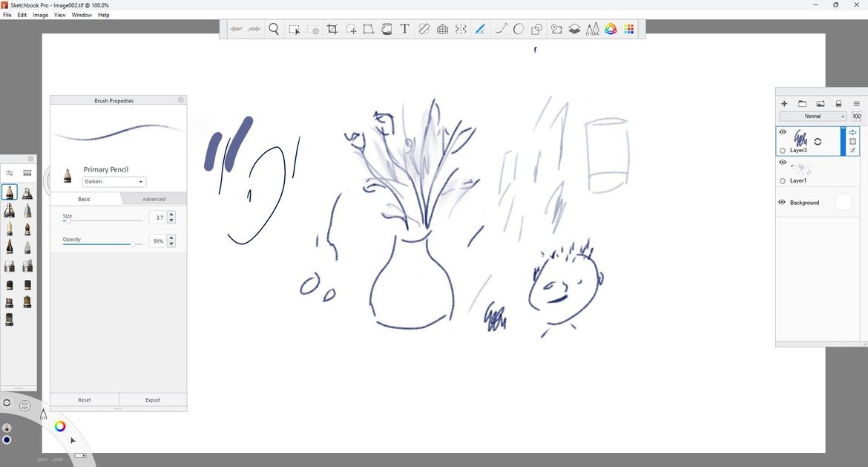Click the Add Layer plus icon

784,103
